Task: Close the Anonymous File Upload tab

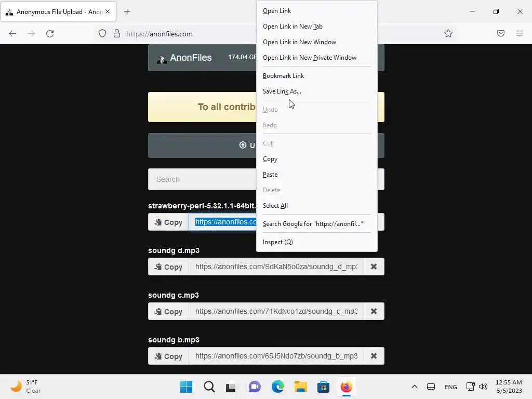Action: tap(108, 11)
